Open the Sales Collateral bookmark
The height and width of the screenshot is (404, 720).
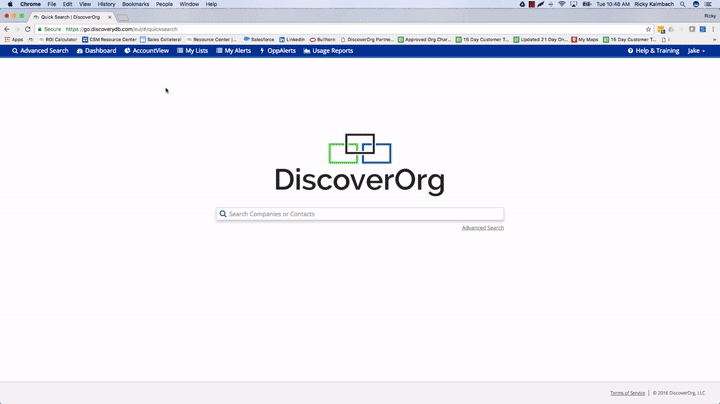[160, 39]
